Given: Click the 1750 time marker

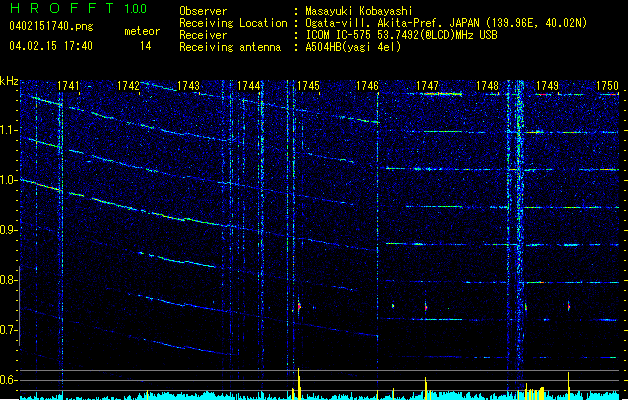Looking at the screenshot, I should coord(607,86).
